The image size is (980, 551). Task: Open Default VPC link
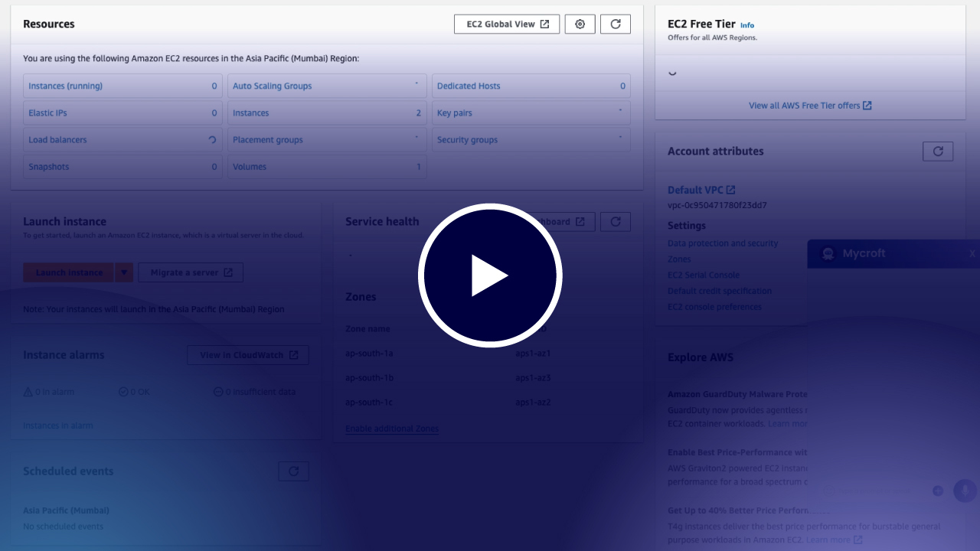[x=701, y=190]
